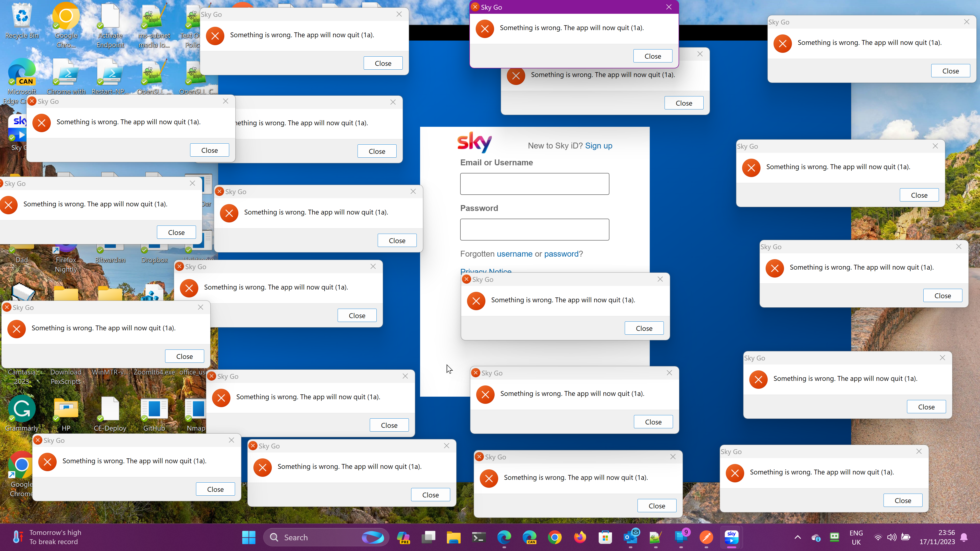
Task: Click the Email or Username field
Action: (x=534, y=184)
